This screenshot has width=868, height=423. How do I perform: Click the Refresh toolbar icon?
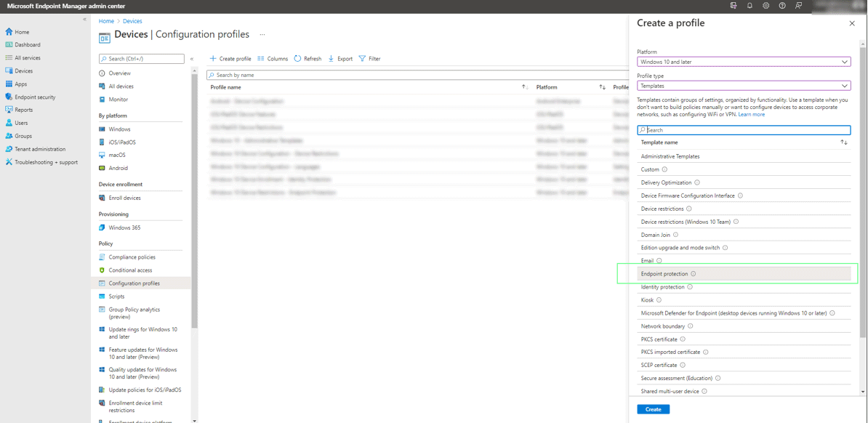pyautogui.click(x=298, y=59)
